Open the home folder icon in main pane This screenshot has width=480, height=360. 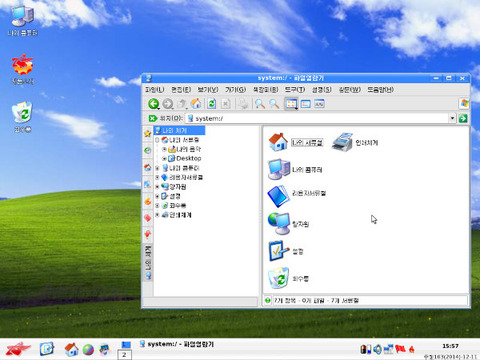pos(278,142)
